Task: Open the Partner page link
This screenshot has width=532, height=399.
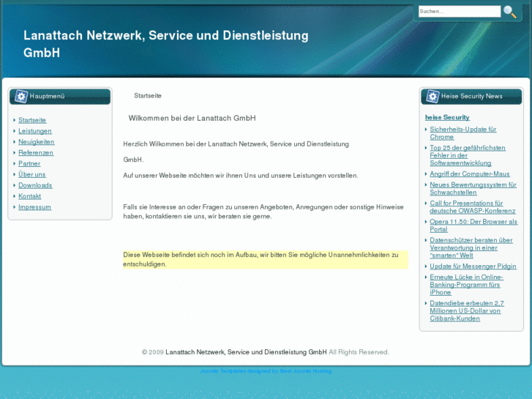Action: tap(29, 164)
